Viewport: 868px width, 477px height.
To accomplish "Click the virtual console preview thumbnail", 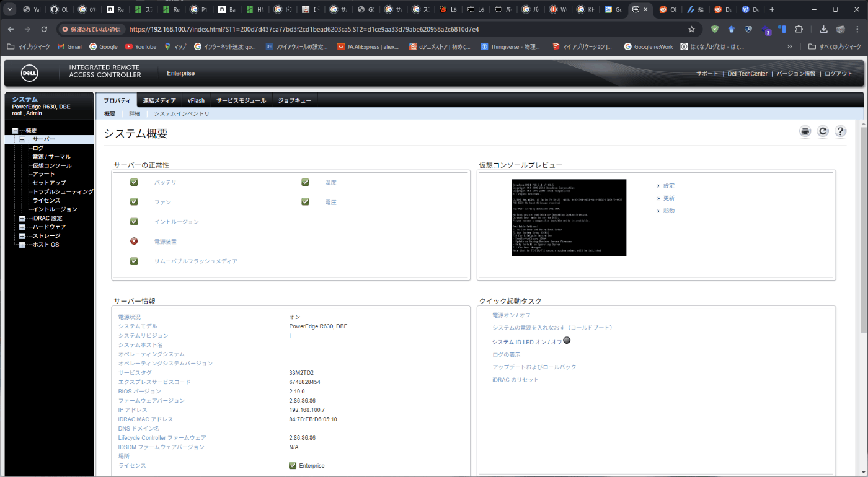I will pos(569,217).
